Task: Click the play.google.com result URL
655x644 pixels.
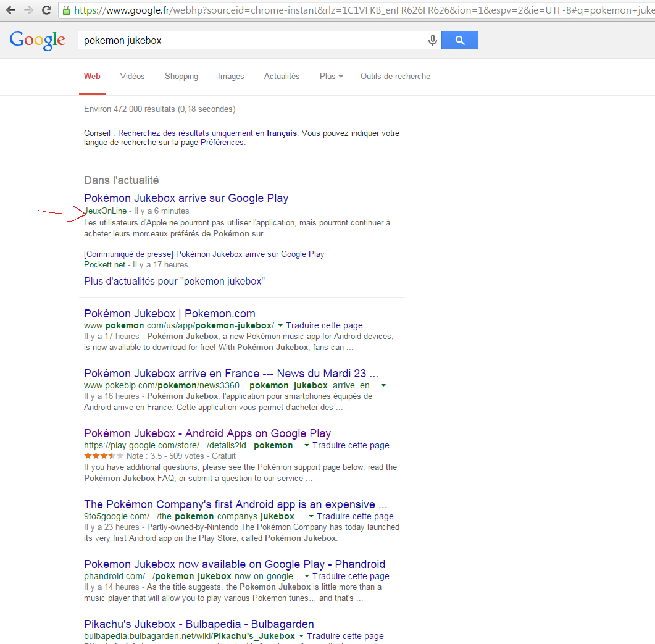Action: 192,446
